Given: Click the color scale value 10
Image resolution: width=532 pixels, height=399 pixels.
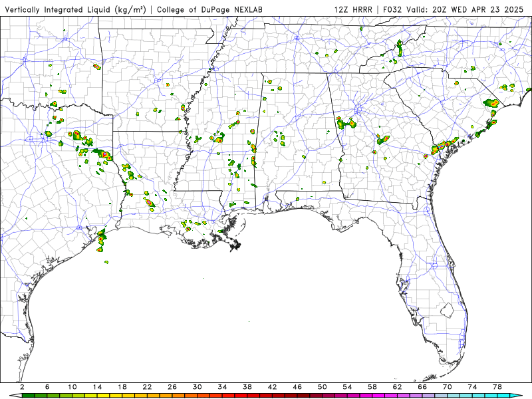Looking at the screenshot, I should pyautogui.click(x=72, y=387).
